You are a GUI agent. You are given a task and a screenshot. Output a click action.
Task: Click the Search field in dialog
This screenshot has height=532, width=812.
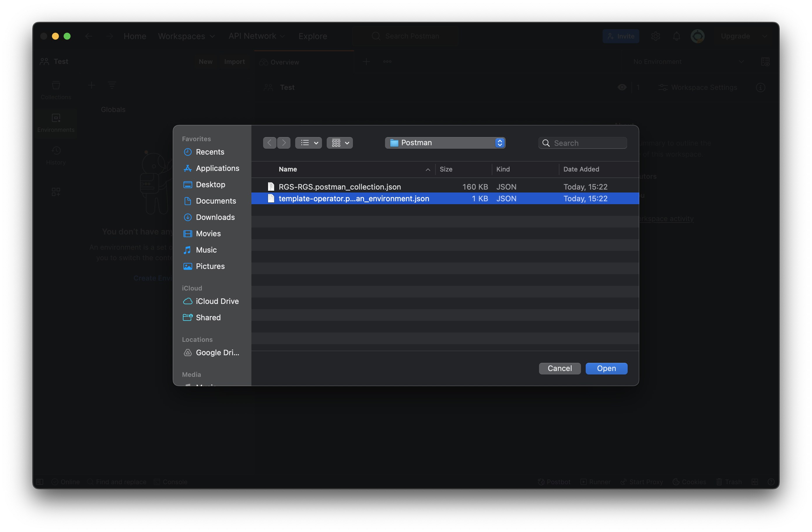(x=587, y=143)
